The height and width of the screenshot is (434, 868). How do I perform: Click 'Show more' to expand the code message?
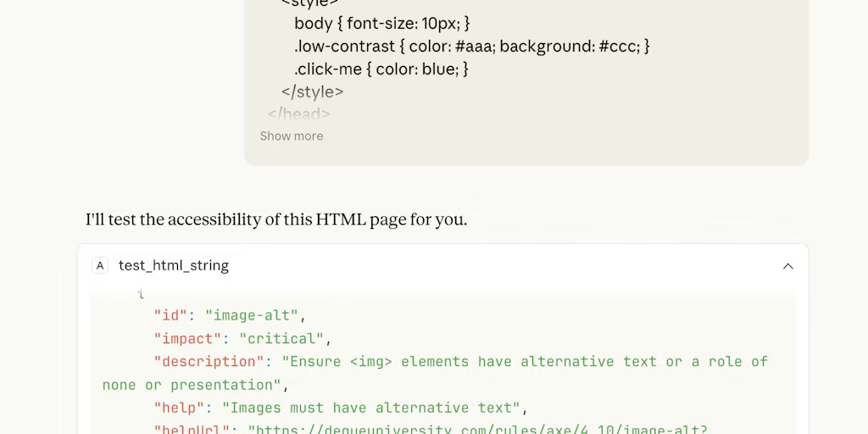(291, 136)
